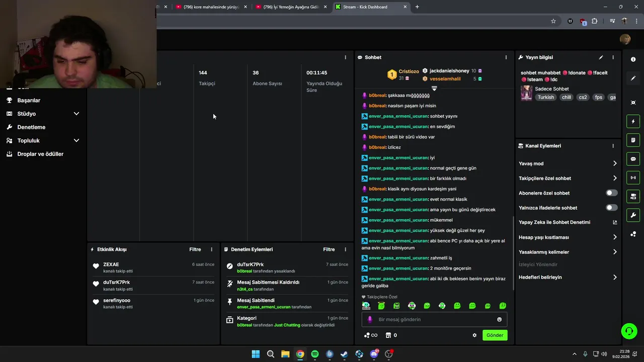Click green support headset button
Image resolution: width=644 pixels, height=362 pixels.
(x=629, y=331)
